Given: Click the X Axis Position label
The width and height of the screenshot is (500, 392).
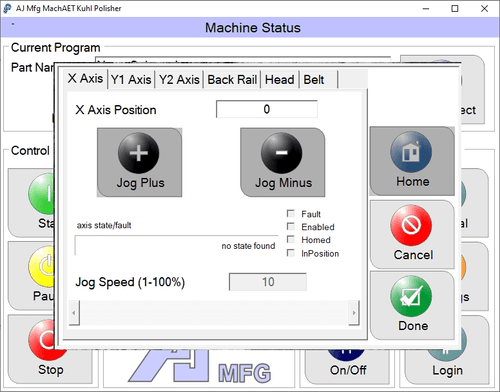Looking at the screenshot, I should 116,110.
